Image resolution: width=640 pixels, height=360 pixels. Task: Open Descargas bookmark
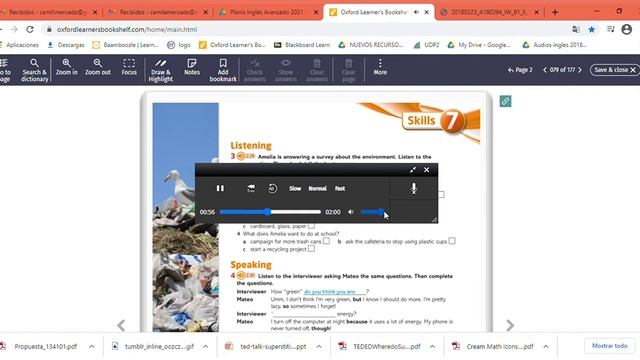(x=65, y=45)
